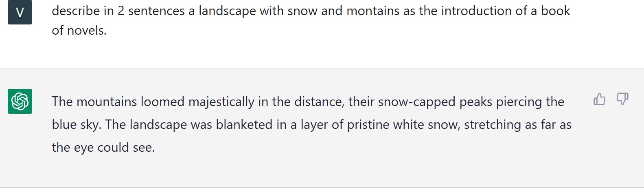Click the user avatar labeled V
The width and height of the screenshot is (644, 188).
[20, 12]
